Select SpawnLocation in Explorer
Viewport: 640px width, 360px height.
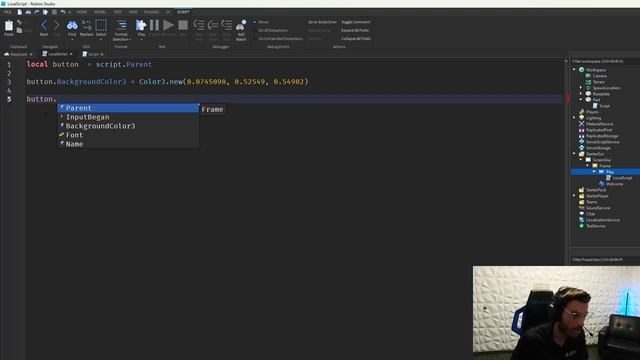(x=606, y=88)
